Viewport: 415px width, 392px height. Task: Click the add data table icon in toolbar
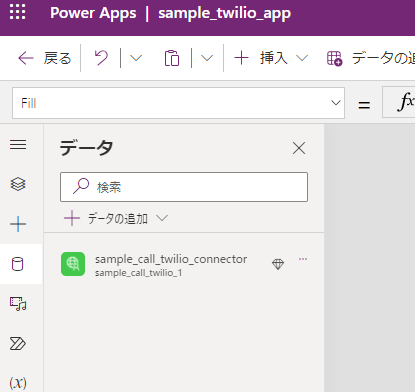point(334,58)
